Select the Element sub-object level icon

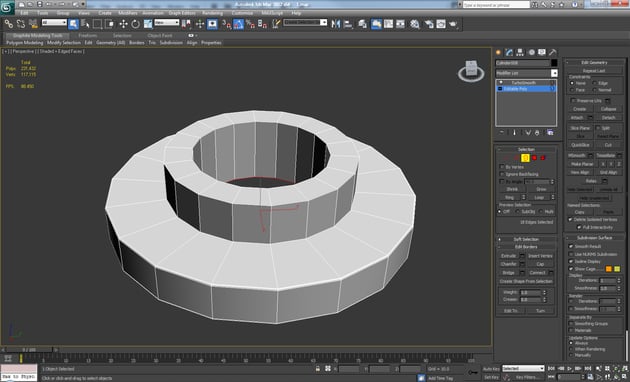(543, 158)
